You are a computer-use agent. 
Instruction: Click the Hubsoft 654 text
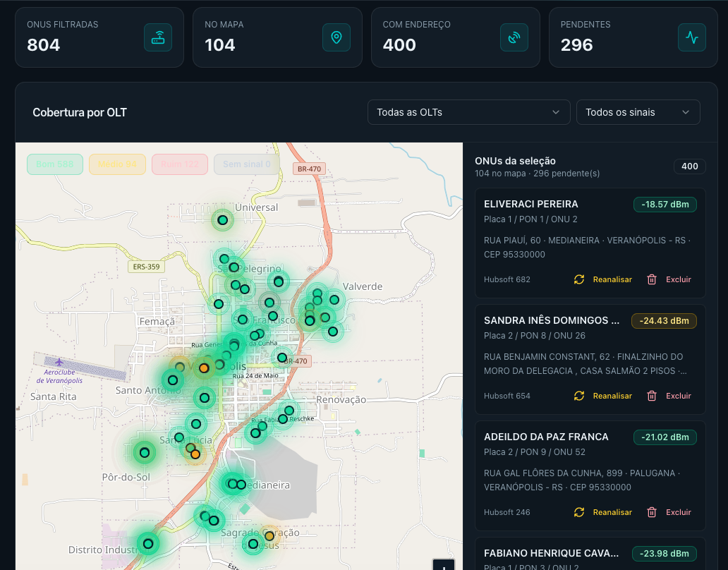coord(507,396)
